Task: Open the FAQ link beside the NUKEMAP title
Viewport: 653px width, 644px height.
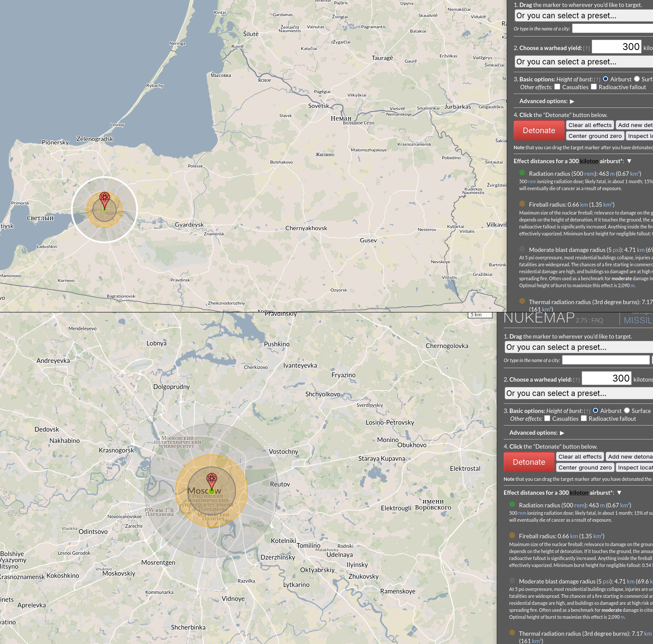Action: coord(597,320)
